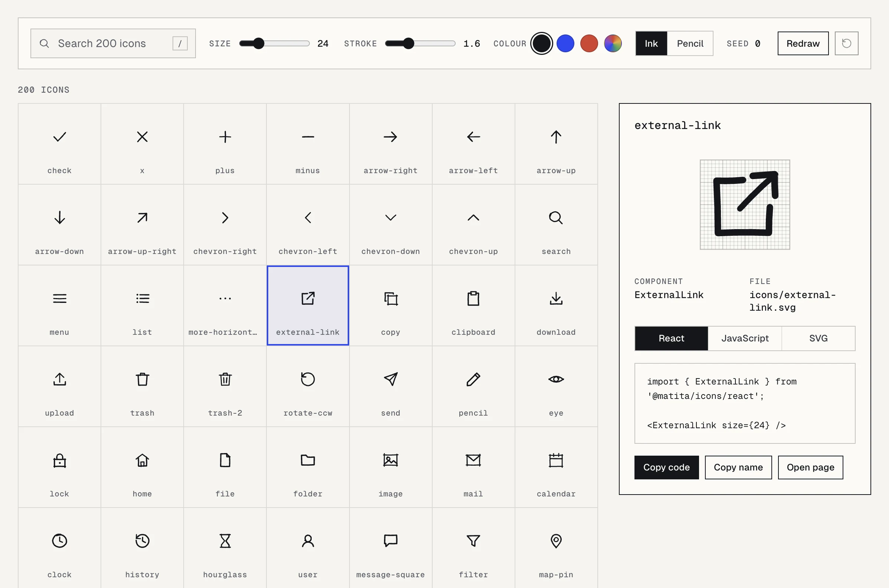Click the STROKE slider track
Screen dimensions: 889x588
coord(420,43)
